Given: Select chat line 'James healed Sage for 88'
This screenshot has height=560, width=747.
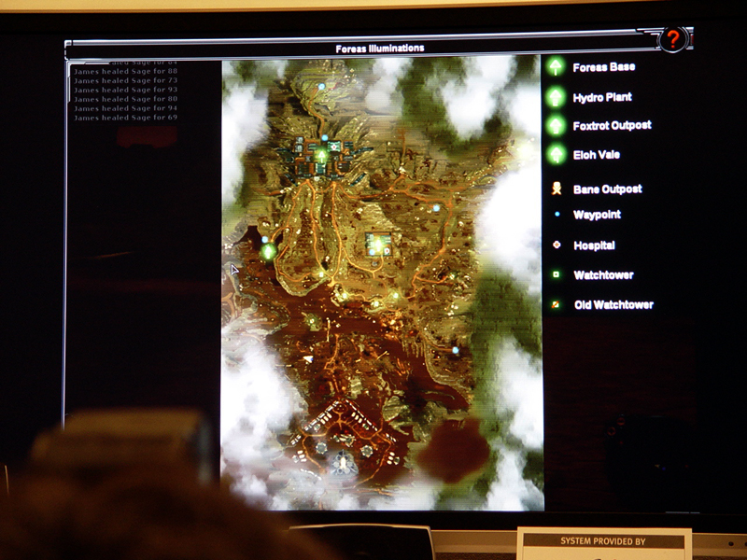Looking at the screenshot, I should 125,71.
